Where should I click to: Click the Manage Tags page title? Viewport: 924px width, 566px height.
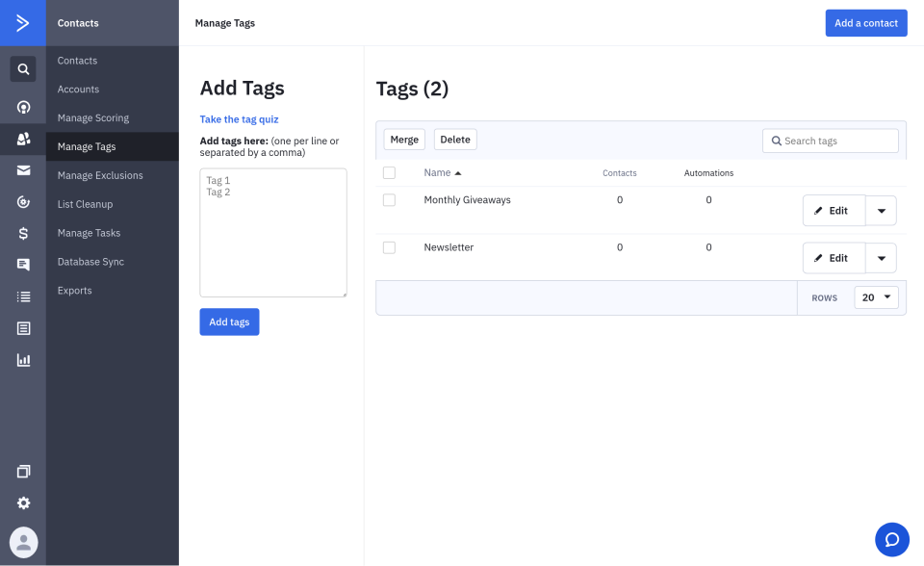click(225, 23)
